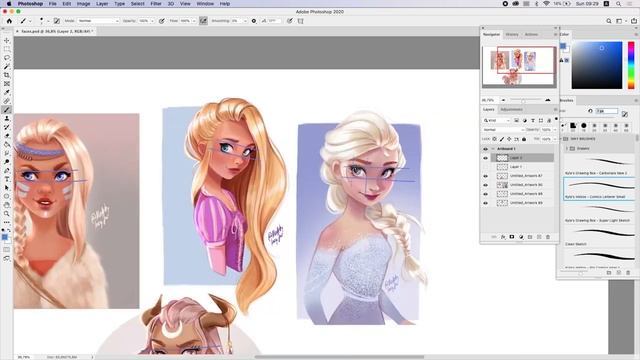The width and height of the screenshot is (640, 360).
Task: Select the Hand tool
Action: [7, 205]
